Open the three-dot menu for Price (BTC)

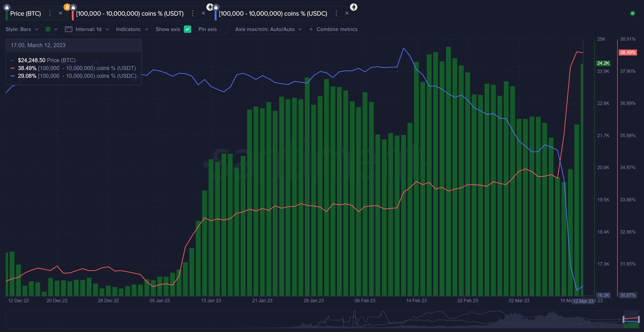pos(50,14)
